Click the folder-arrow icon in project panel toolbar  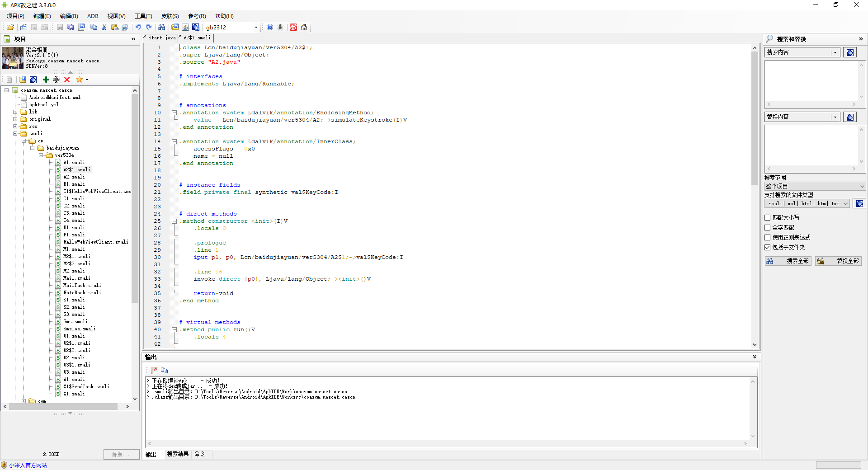[x=23, y=80]
